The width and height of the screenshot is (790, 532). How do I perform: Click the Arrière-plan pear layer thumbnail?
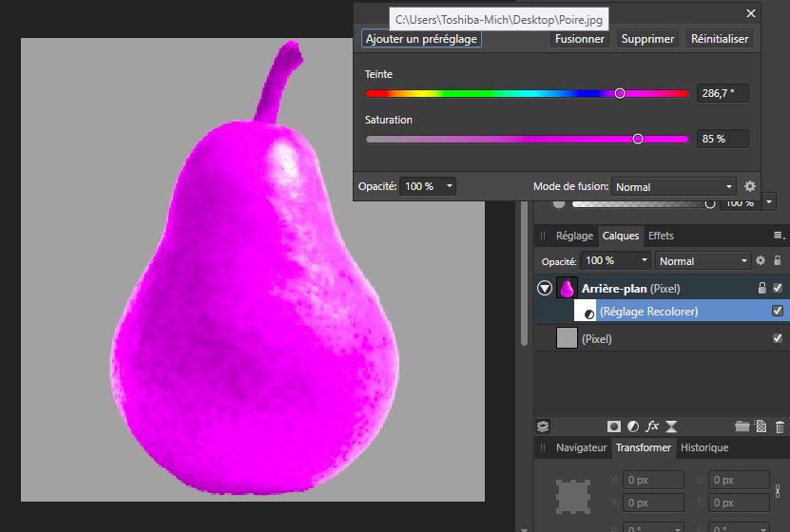tap(567, 288)
